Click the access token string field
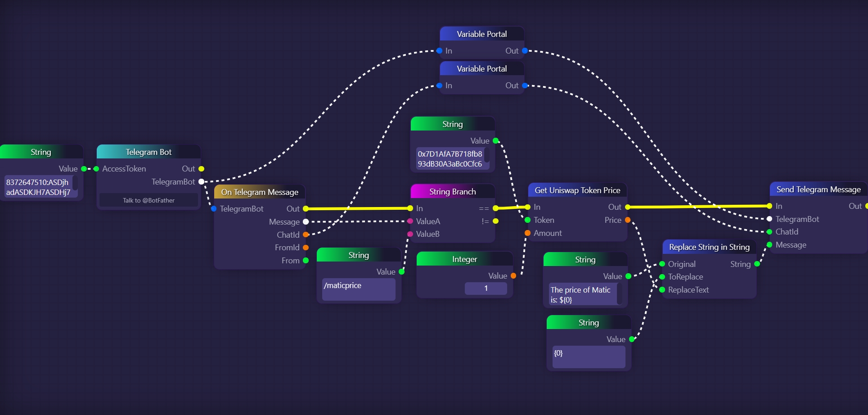The height and width of the screenshot is (415, 868). pos(38,187)
